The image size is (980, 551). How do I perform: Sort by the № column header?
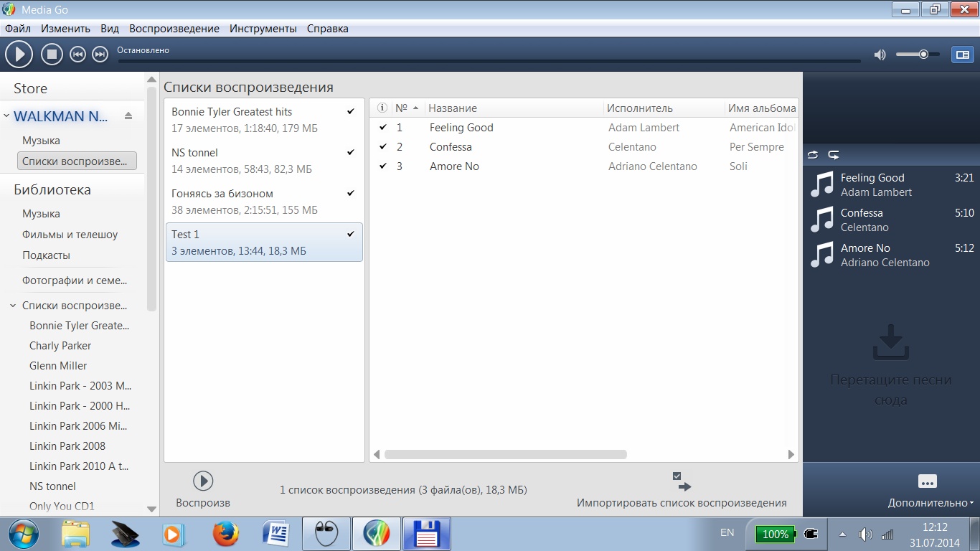coord(407,108)
